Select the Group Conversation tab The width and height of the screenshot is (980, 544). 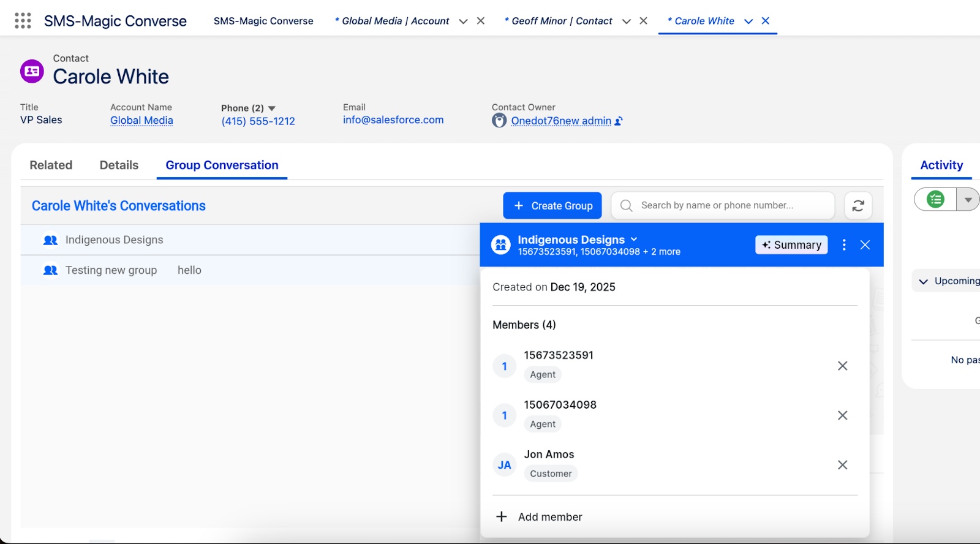[222, 165]
